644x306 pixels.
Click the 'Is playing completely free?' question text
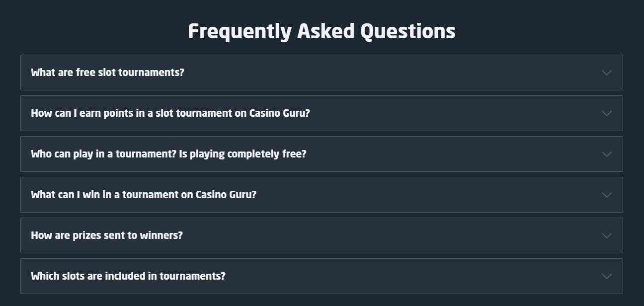click(x=242, y=154)
